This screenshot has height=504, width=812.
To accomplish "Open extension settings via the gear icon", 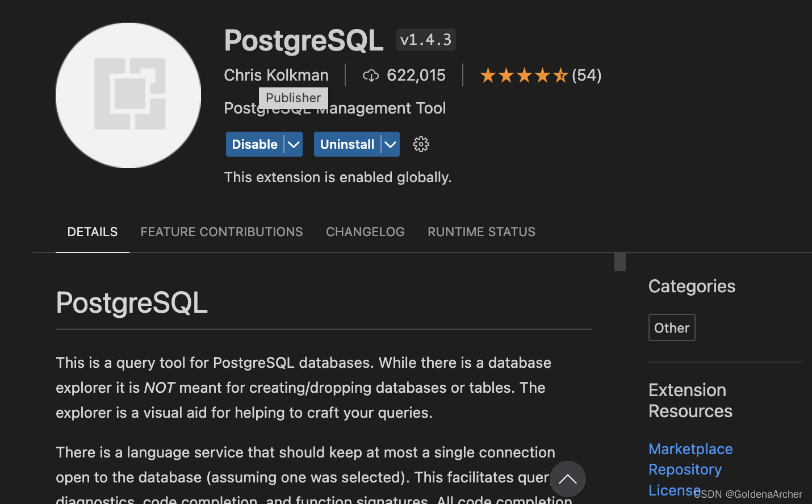I will coord(421,144).
